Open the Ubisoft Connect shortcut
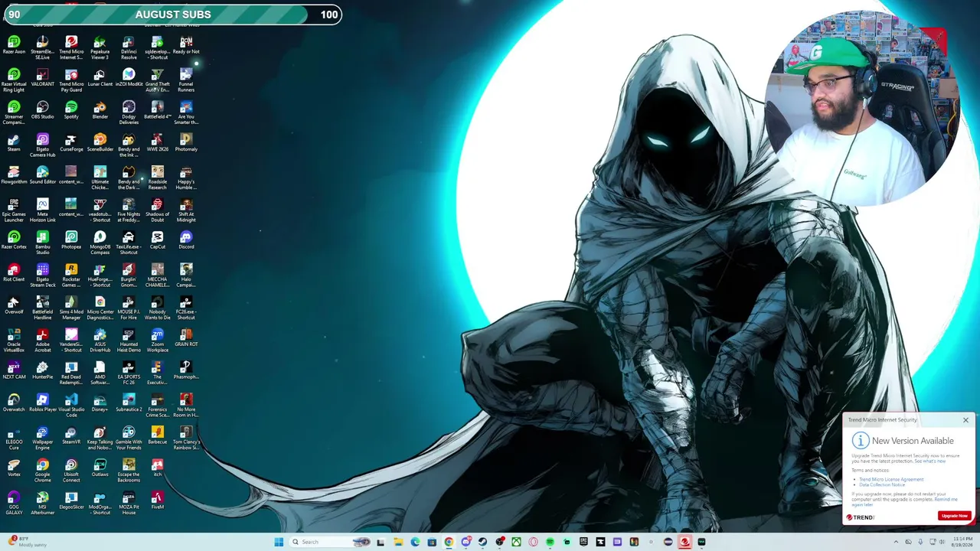Screen dimensions: 980x551 pyautogui.click(x=71, y=471)
